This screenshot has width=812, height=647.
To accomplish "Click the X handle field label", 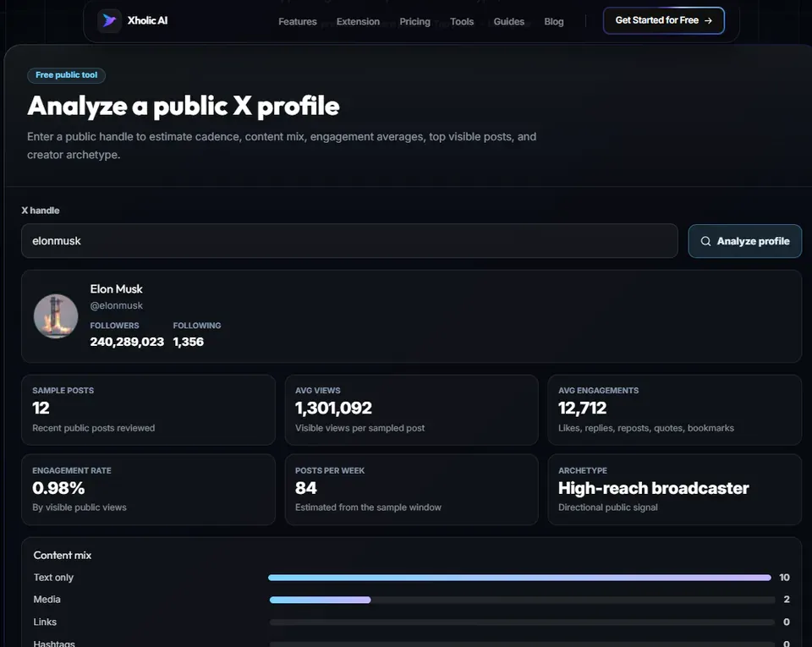I will coord(41,211).
